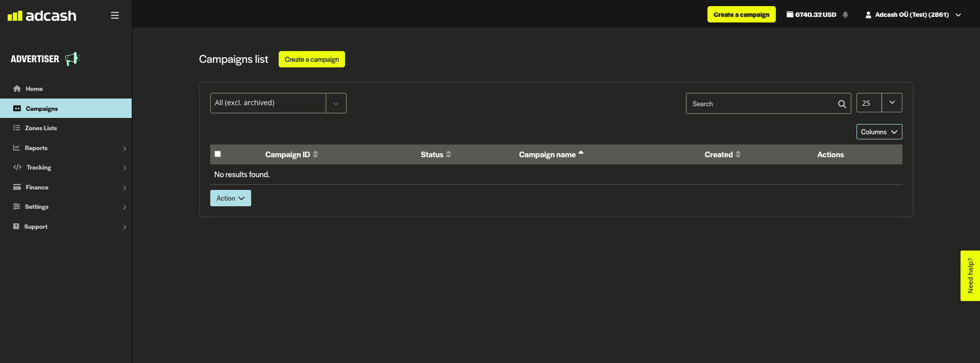The width and height of the screenshot is (980, 363).
Task: Click the user profile icon
Action: [x=868, y=15]
